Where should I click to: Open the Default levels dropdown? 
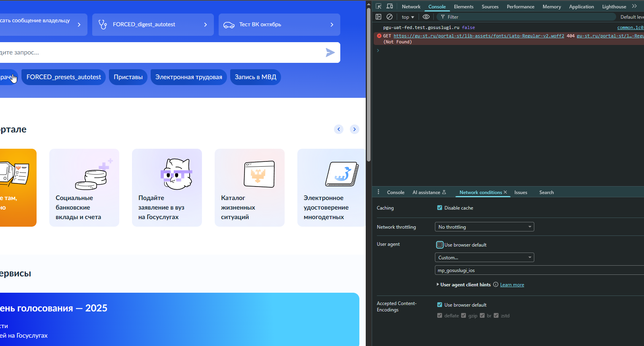[632, 17]
